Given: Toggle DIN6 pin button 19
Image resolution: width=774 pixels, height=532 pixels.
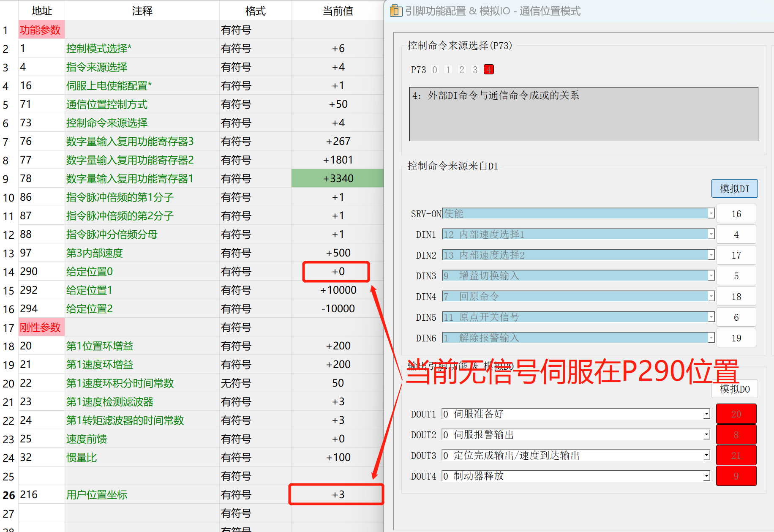Looking at the screenshot, I should (736, 338).
